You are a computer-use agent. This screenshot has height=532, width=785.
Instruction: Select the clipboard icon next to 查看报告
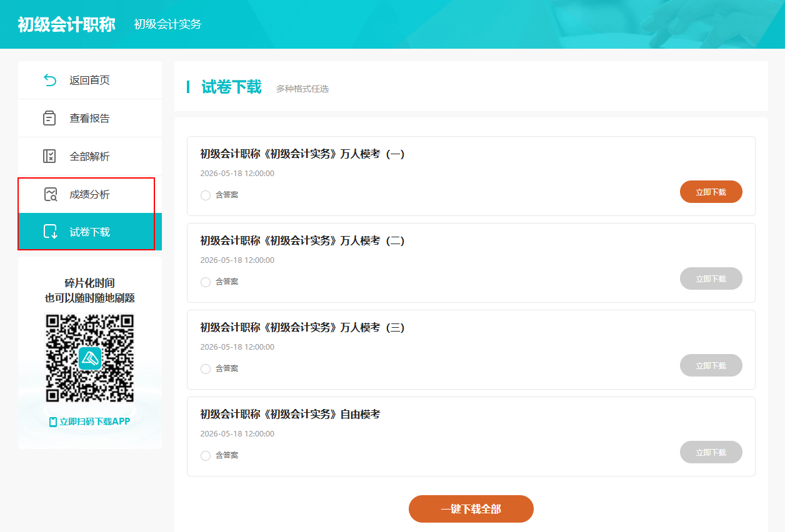[x=50, y=118]
